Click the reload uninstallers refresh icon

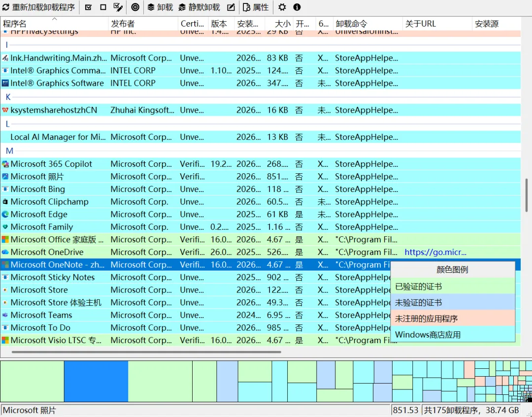(x=6, y=7)
